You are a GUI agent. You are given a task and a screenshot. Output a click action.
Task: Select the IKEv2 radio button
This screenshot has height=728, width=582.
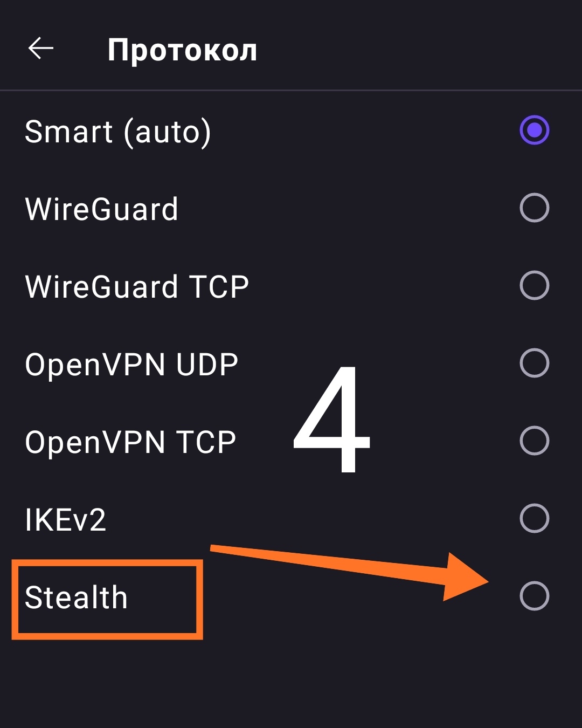click(534, 518)
